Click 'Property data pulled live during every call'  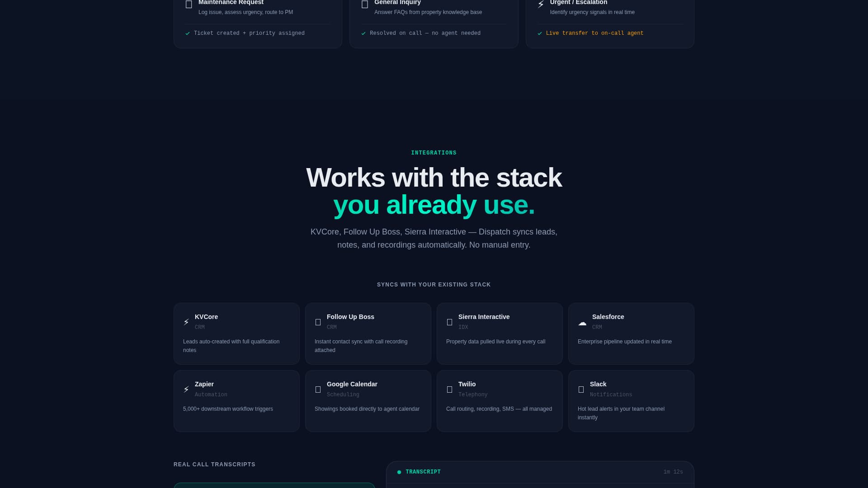pos(495,342)
